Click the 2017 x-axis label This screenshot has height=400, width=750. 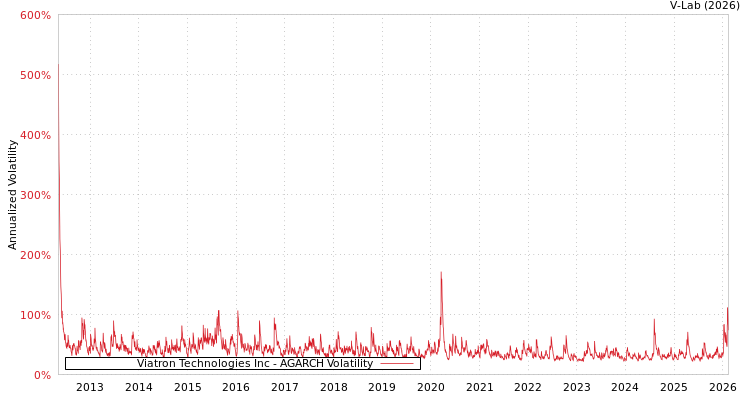click(285, 387)
